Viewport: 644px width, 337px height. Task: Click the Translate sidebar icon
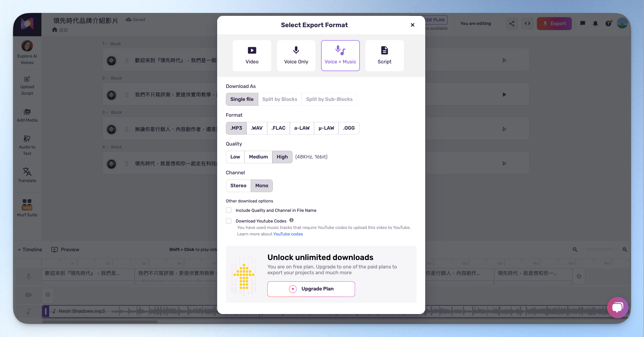(x=27, y=175)
